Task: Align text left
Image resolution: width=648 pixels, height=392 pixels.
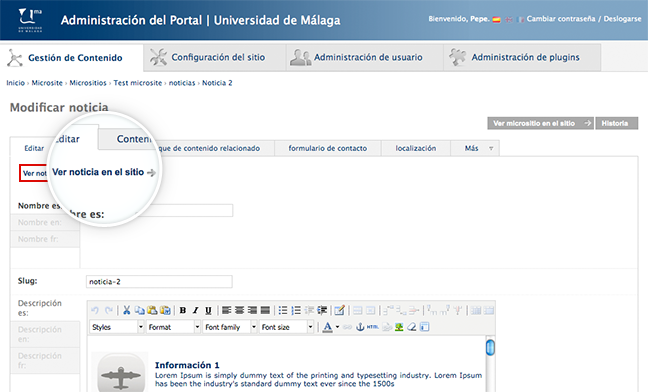Action: (226, 310)
